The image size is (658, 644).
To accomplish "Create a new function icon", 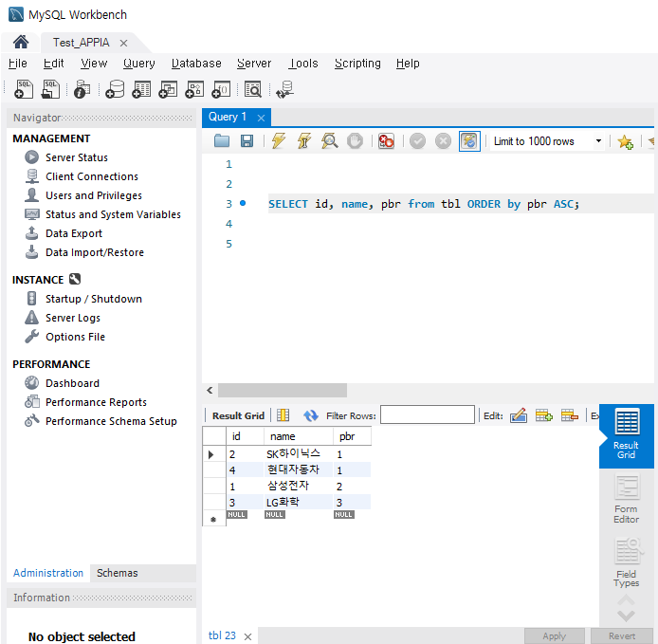I will [221, 89].
